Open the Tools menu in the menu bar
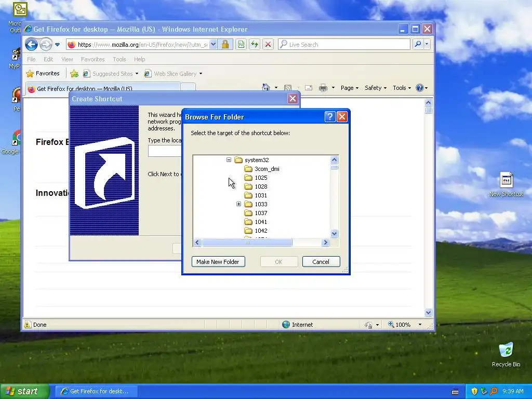The height and width of the screenshot is (399, 532). coord(119,59)
